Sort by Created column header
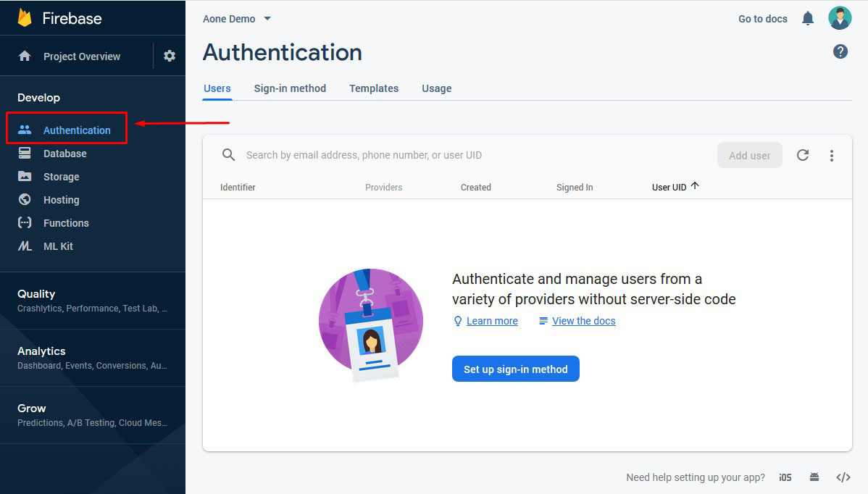The height and width of the screenshot is (494, 868). (475, 188)
